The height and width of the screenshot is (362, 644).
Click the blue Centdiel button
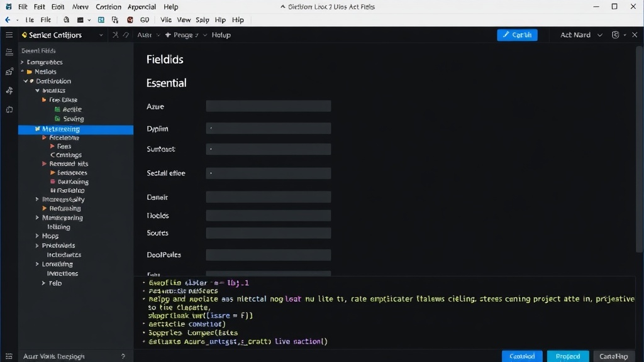click(x=522, y=356)
